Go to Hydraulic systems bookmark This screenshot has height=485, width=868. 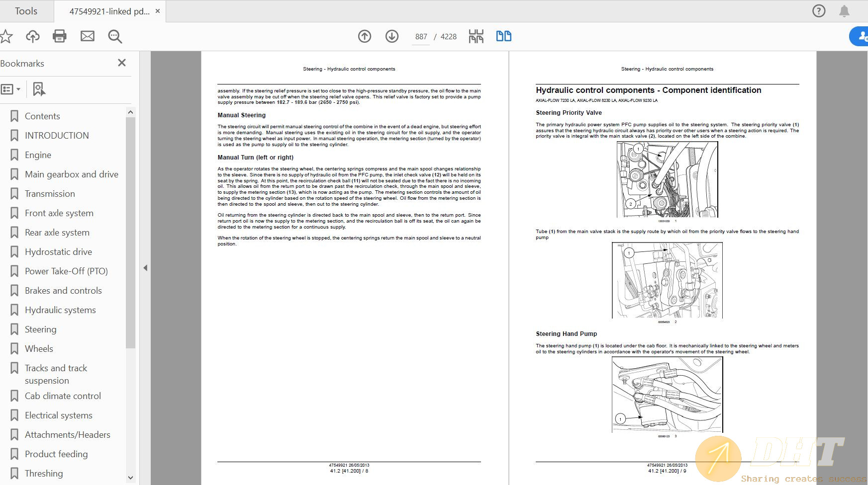coord(60,310)
